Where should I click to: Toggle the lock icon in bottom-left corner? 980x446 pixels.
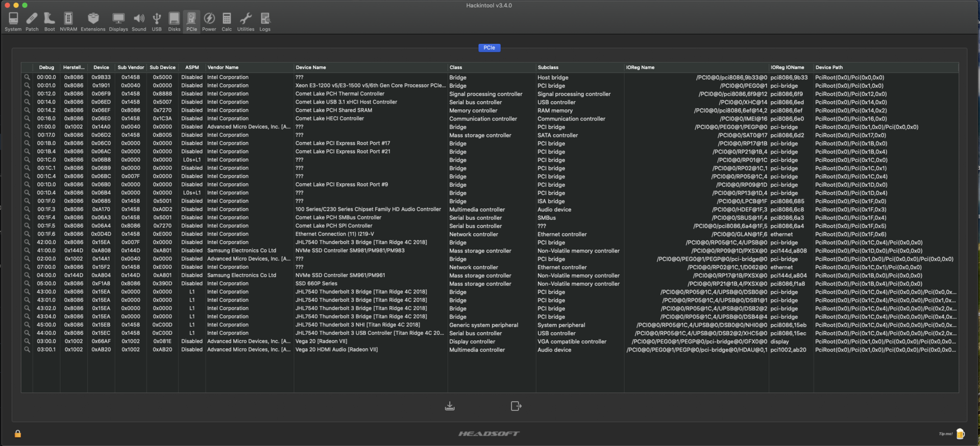[18, 434]
